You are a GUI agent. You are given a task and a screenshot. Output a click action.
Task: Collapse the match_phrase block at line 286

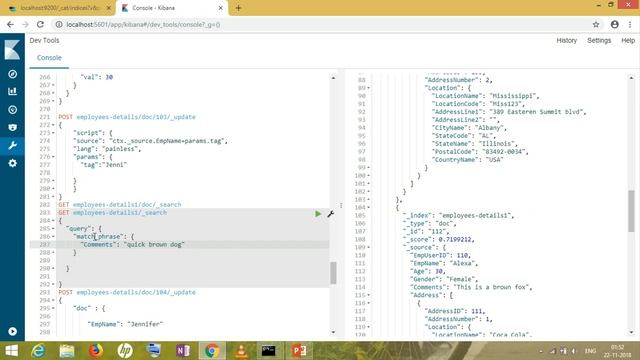tap(53, 236)
